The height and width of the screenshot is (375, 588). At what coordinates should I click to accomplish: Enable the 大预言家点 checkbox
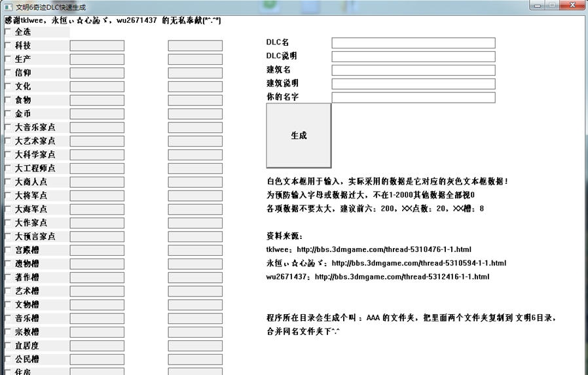point(8,236)
